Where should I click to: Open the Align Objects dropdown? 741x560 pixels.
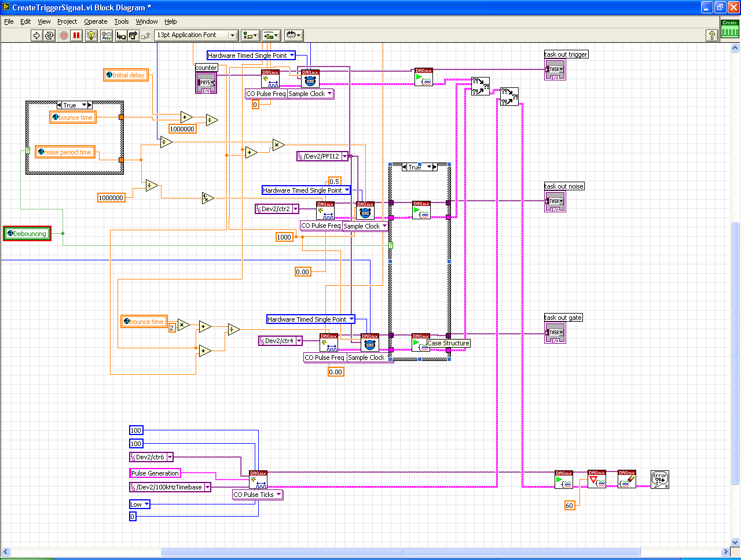click(x=250, y=35)
